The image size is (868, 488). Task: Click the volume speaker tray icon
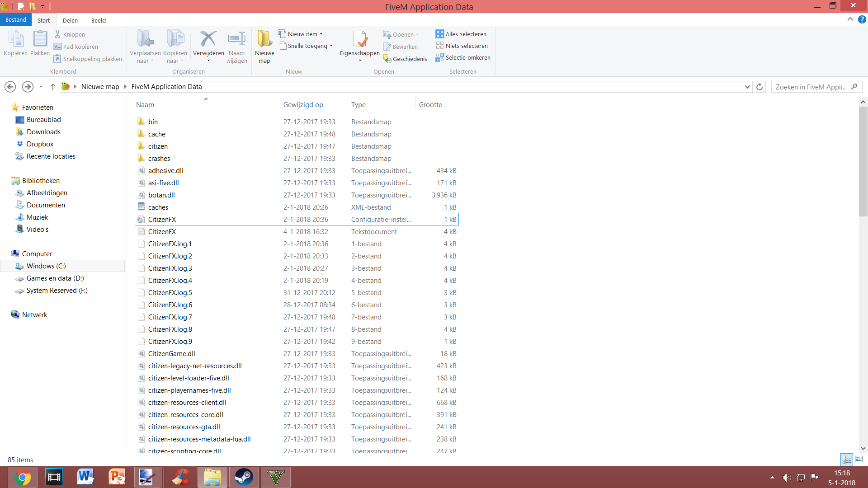coord(787,478)
